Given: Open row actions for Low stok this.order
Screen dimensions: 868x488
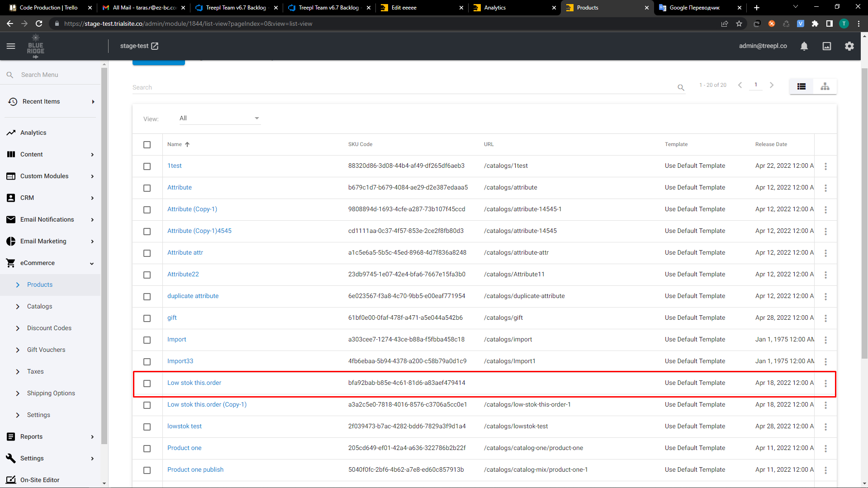Looking at the screenshot, I should click(825, 384).
